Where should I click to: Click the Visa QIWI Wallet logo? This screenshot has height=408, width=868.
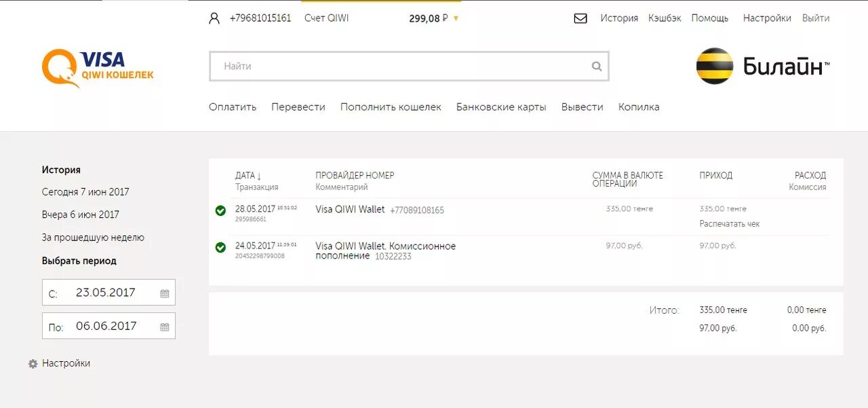(x=98, y=68)
